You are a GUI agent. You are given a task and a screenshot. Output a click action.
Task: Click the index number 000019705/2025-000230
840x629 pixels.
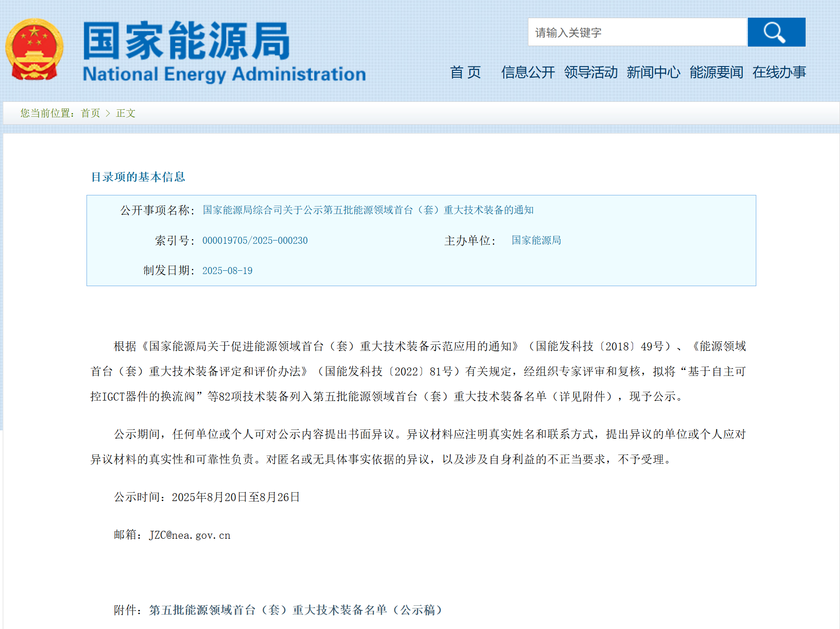click(255, 241)
